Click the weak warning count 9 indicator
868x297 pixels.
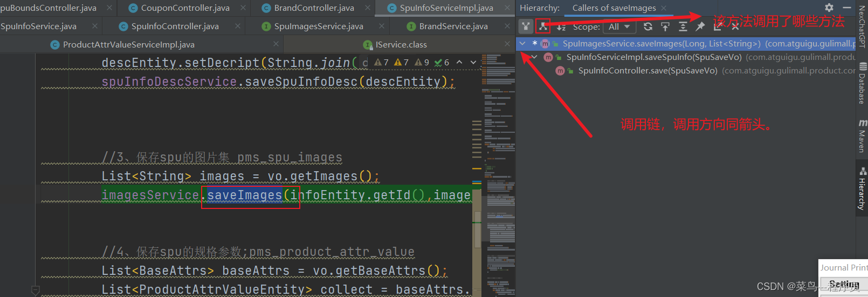coord(422,63)
